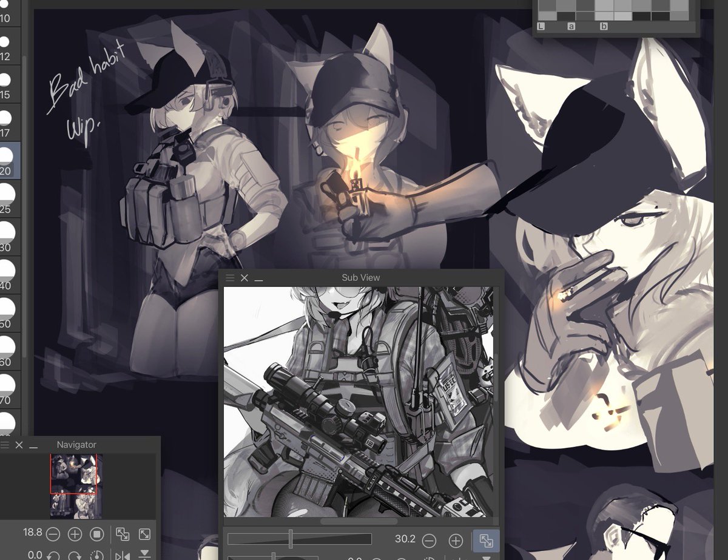The image size is (728, 560).
Task: Close the Navigator panel
Action: (19, 445)
